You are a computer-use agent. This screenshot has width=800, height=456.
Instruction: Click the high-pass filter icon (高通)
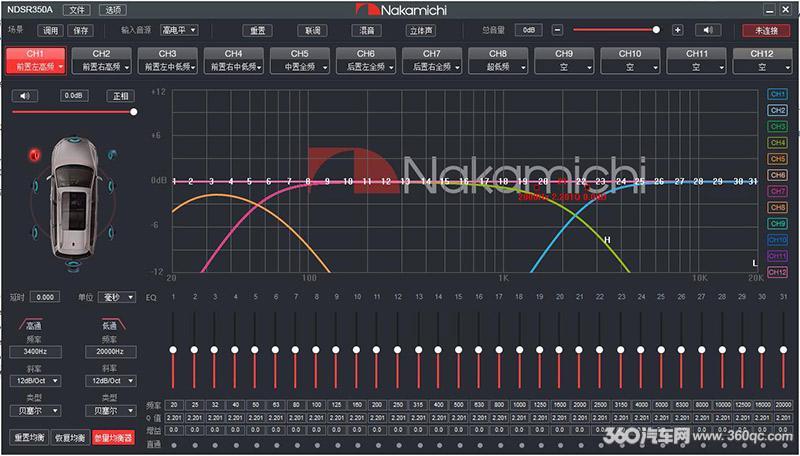(33, 324)
